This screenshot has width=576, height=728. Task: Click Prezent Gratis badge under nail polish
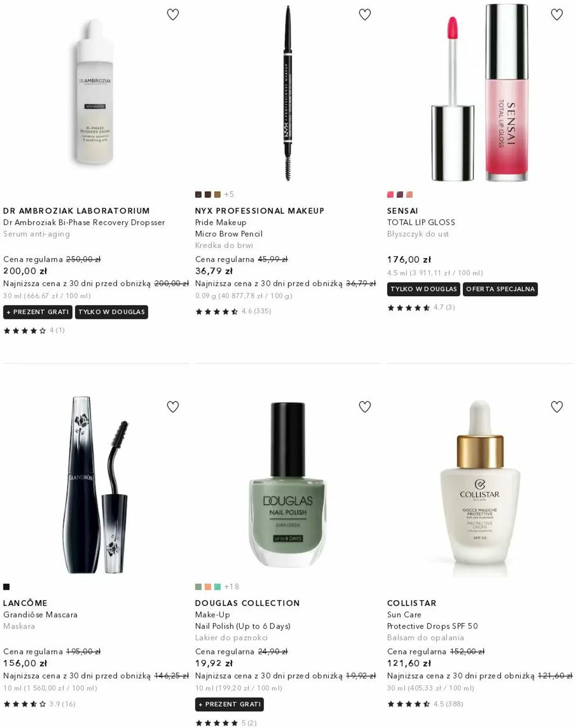coord(229,705)
